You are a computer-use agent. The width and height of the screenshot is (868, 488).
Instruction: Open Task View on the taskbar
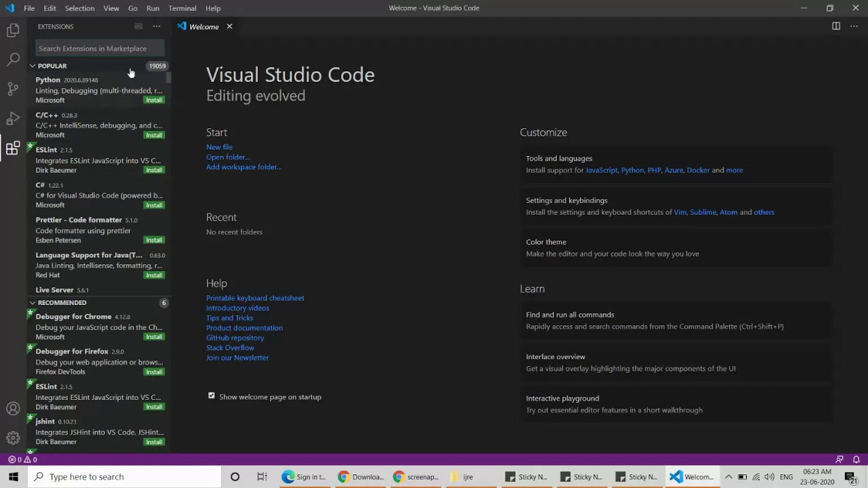coord(262,476)
